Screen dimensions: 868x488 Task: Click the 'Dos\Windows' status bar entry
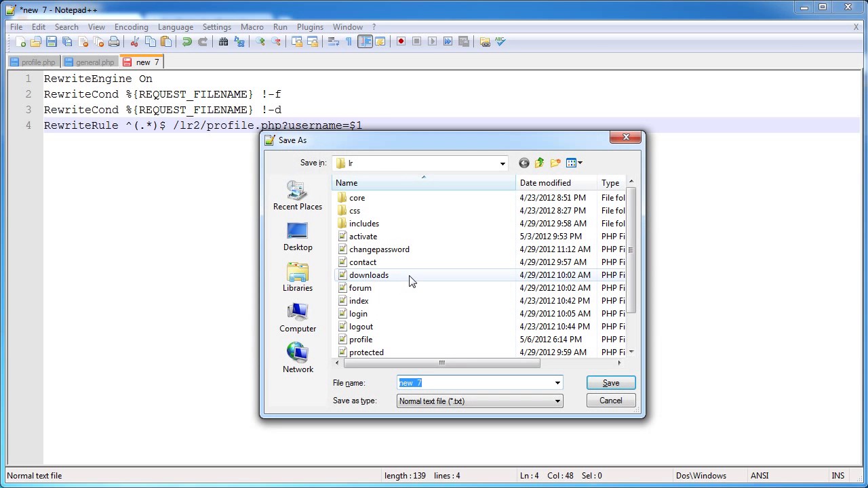pyautogui.click(x=701, y=476)
